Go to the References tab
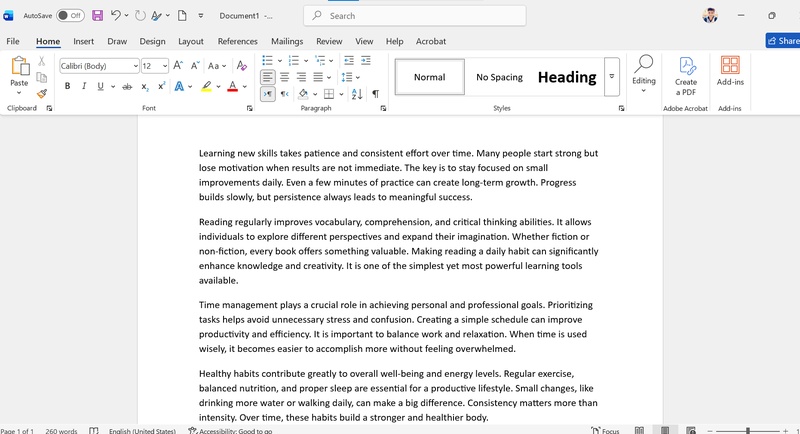The height and width of the screenshot is (434, 800). point(237,41)
